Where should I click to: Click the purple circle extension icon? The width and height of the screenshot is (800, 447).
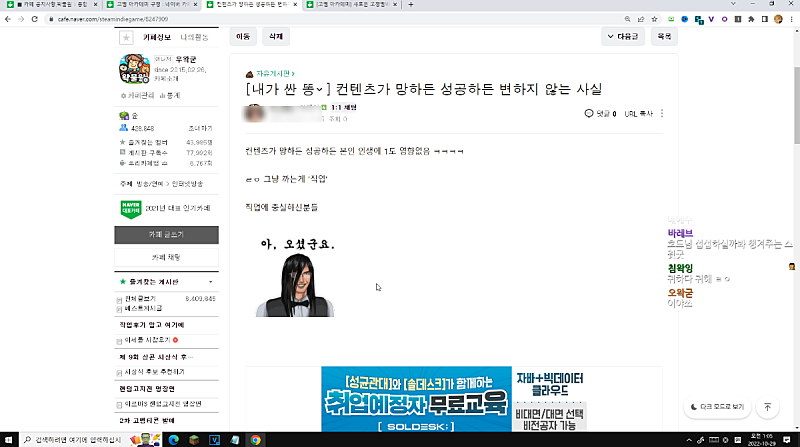[724, 19]
